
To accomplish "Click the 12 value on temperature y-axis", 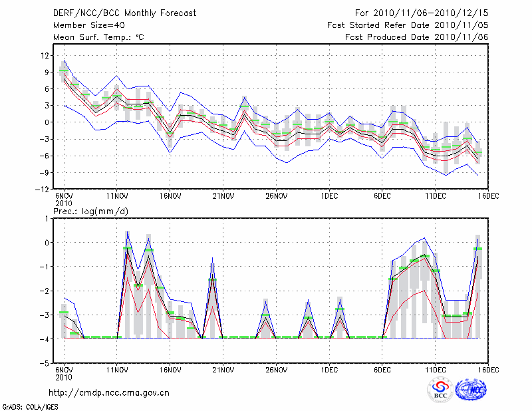I will click(x=45, y=55).
